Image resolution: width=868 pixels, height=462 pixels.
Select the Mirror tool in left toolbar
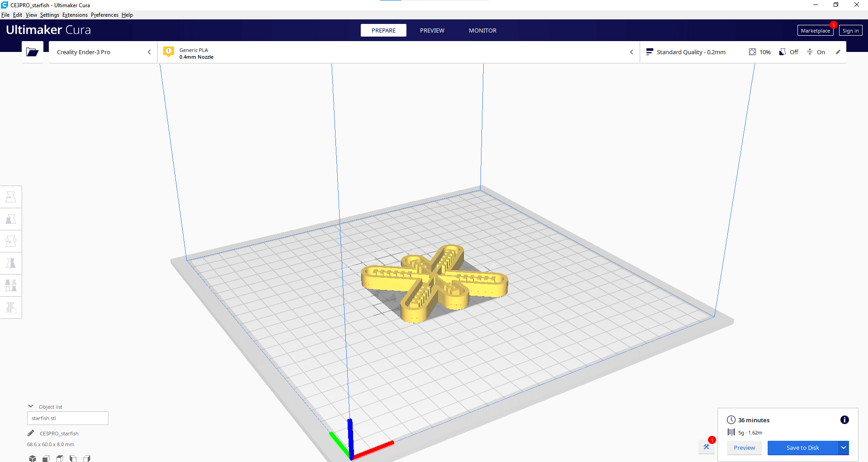(11, 263)
